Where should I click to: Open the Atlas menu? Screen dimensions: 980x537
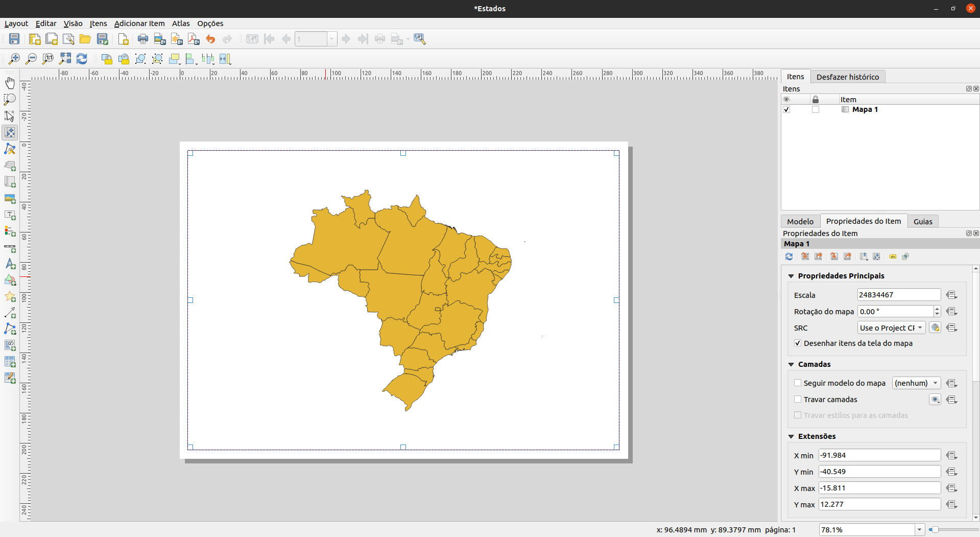[181, 24]
